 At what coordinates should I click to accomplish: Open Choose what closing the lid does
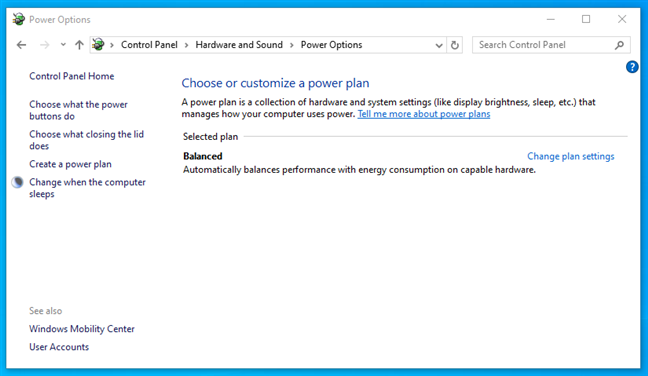point(86,140)
